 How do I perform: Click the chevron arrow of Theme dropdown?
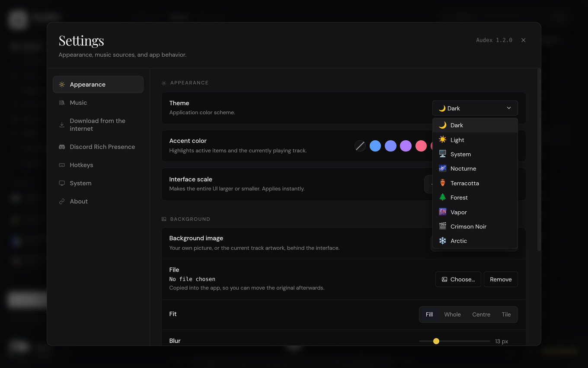tap(509, 108)
